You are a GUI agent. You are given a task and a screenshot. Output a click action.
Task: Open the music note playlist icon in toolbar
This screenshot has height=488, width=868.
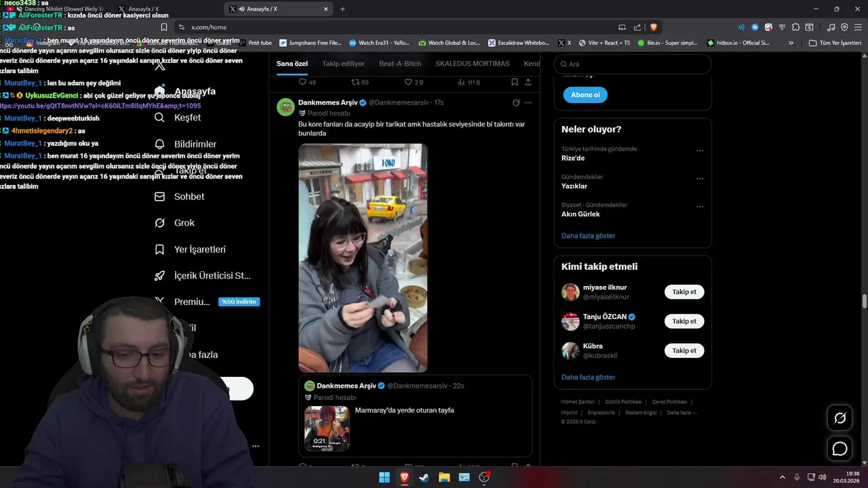[x=831, y=27]
